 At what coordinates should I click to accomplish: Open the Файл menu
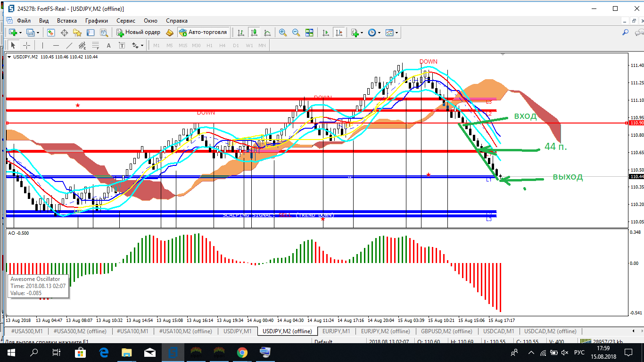(x=24, y=21)
